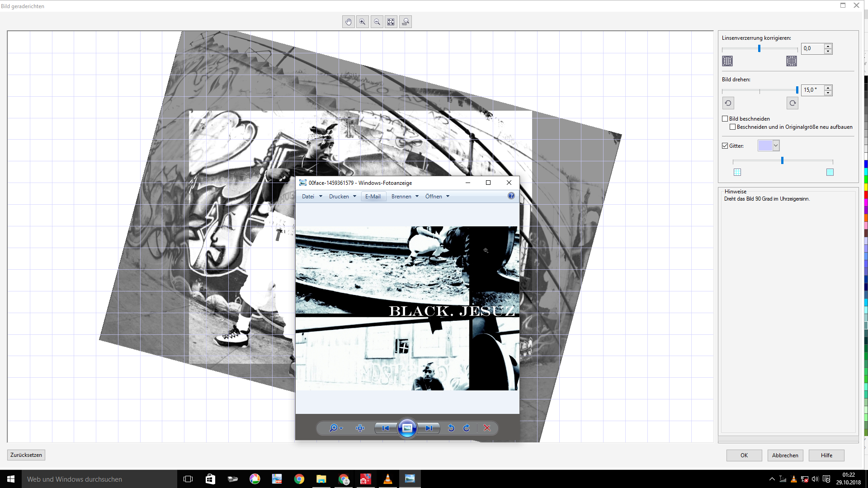This screenshot has height=488, width=868.
Task: Start slideshow in Fotoanzeige
Action: [407, 428]
